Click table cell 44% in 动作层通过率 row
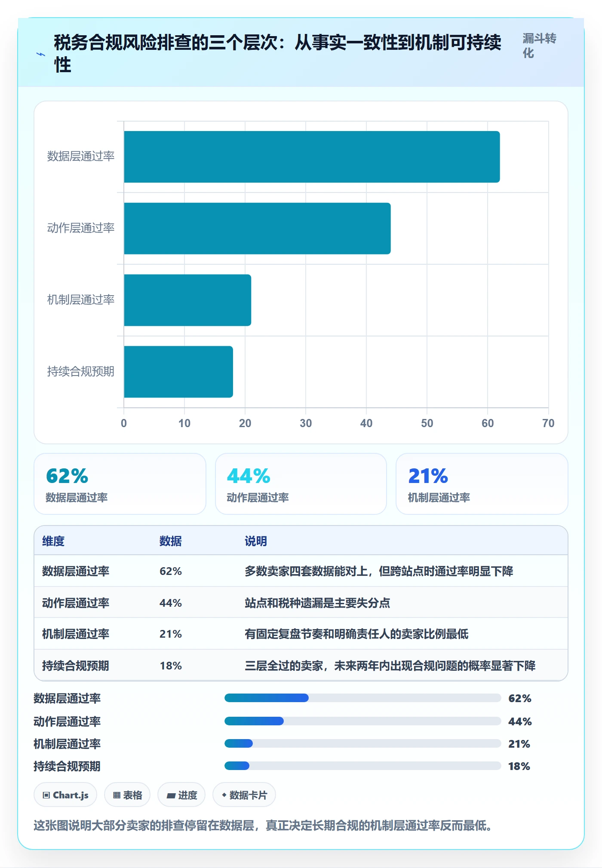The image size is (602, 868). (x=171, y=603)
